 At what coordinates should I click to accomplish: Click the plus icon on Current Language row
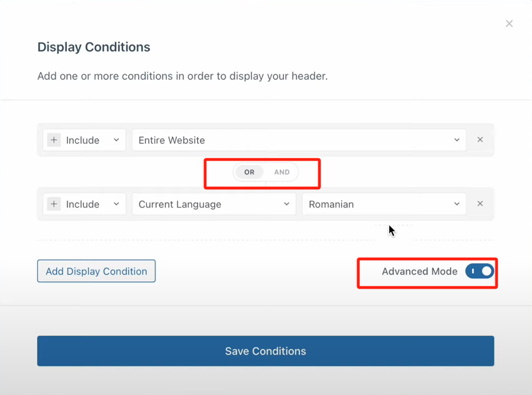click(54, 204)
